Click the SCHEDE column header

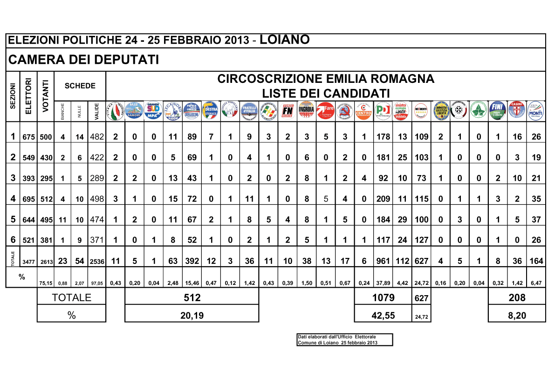pyautogui.click(x=80, y=86)
